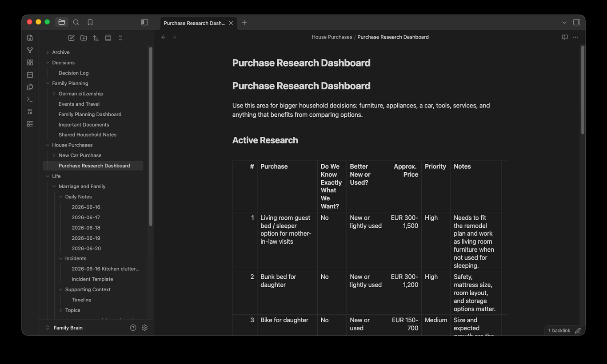Open more options three-dots menu
607x364 pixels.
[575, 37]
